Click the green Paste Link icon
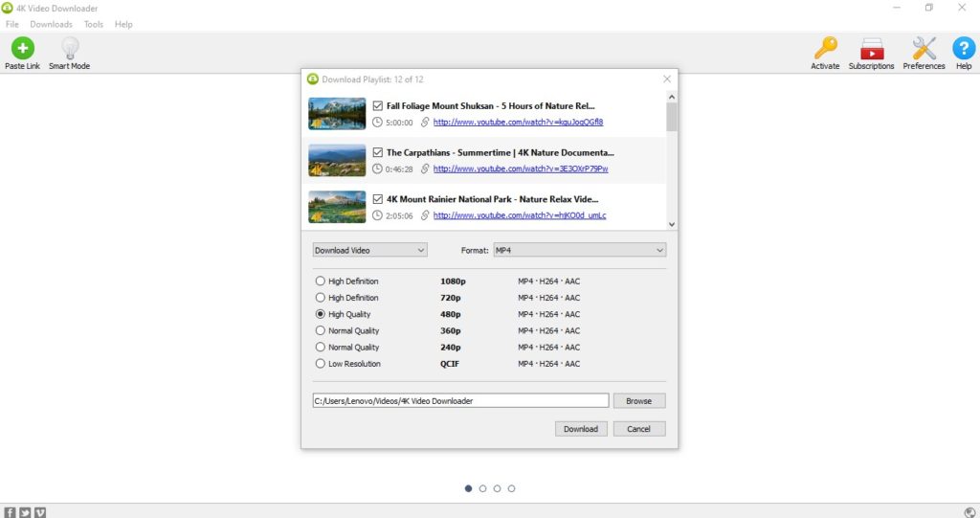Image resolution: width=980 pixels, height=518 pixels. click(23, 48)
